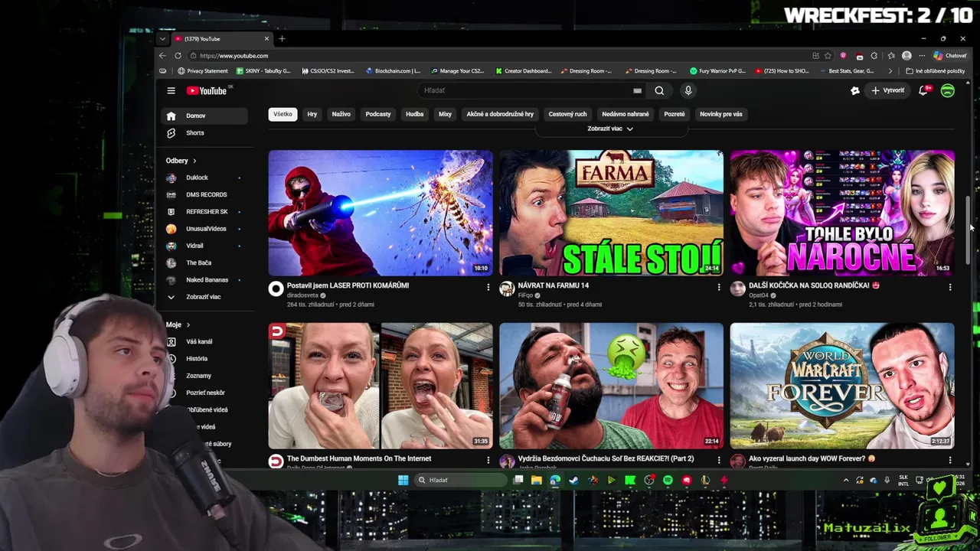The width and height of the screenshot is (980, 551).
Task: Open the on-screen keyboard icon in search
Action: (x=637, y=90)
